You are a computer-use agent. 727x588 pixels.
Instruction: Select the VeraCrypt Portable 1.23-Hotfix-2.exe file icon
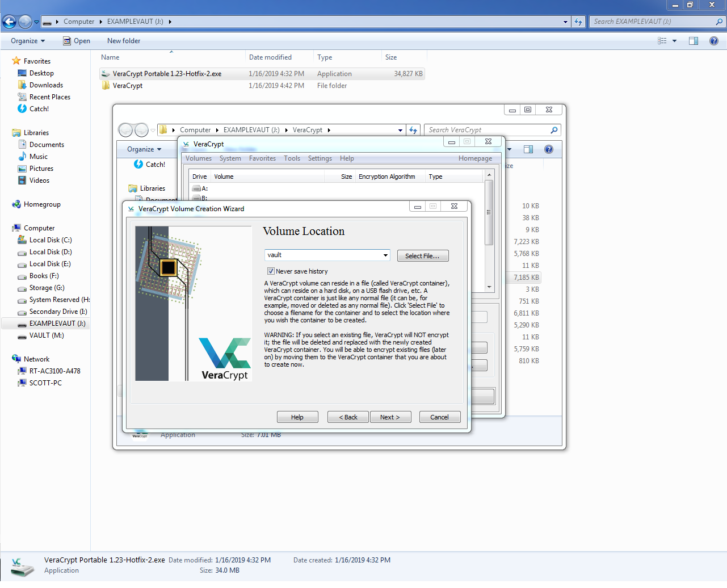pyautogui.click(x=106, y=74)
